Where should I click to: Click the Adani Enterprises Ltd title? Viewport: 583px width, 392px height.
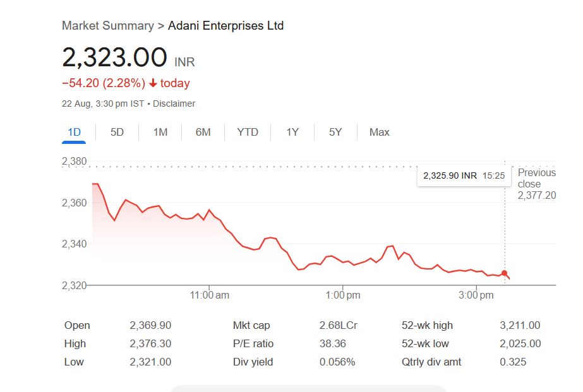click(x=225, y=26)
